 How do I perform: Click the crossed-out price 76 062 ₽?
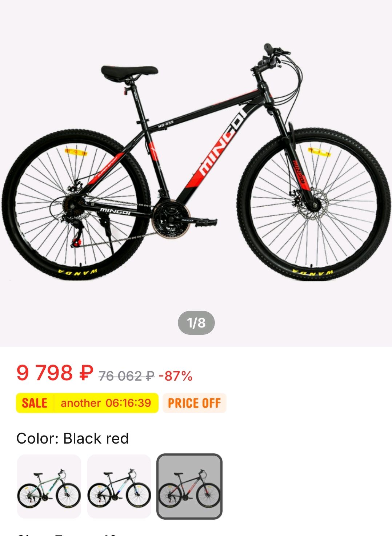coord(127,376)
